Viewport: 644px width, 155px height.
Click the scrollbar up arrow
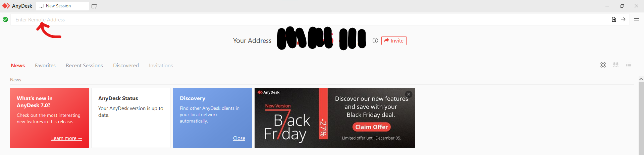pyautogui.click(x=641, y=79)
